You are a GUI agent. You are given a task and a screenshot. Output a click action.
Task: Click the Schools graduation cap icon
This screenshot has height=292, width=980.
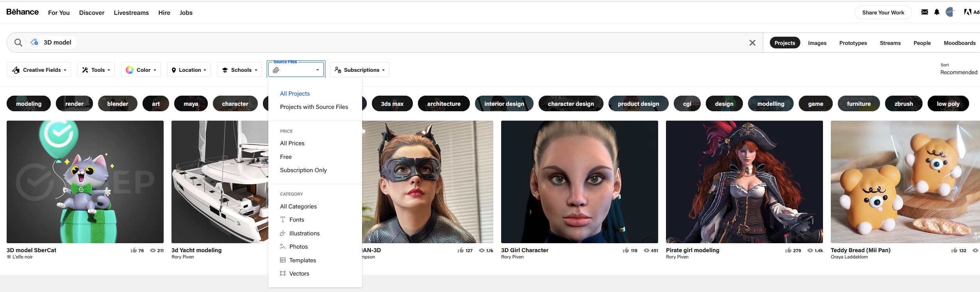tap(225, 70)
